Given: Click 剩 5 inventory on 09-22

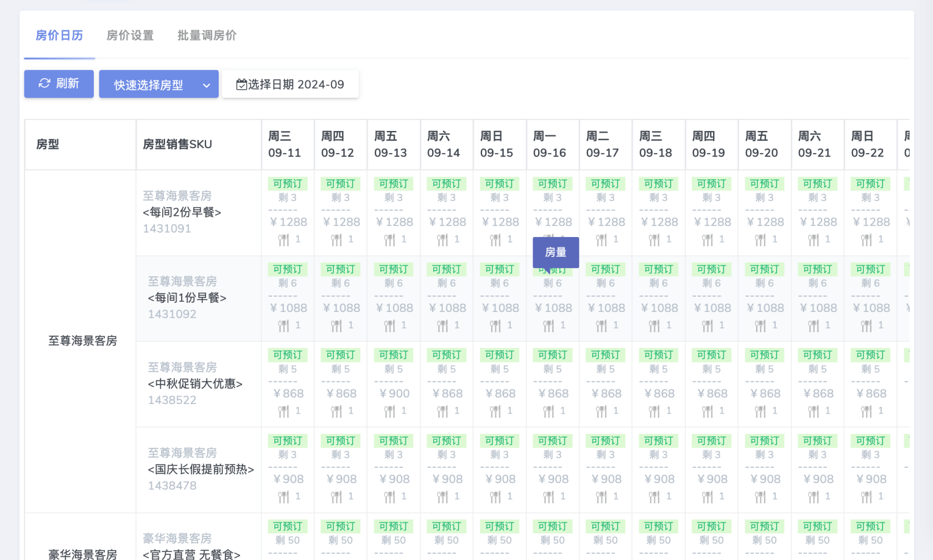Looking at the screenshot, I should (x=870, y=369).
